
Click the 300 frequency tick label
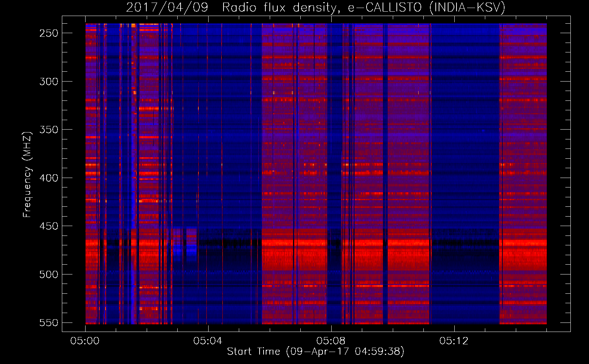(x=49, y=82)
